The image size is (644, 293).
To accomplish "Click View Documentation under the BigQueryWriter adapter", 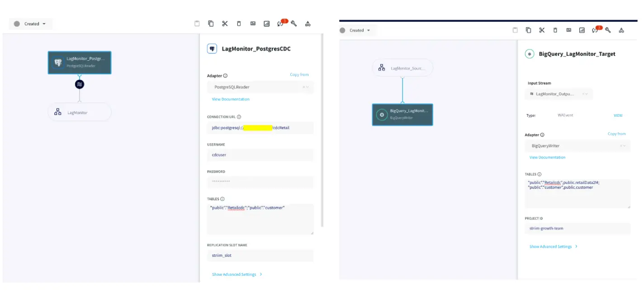I will [x=547, y=158].
